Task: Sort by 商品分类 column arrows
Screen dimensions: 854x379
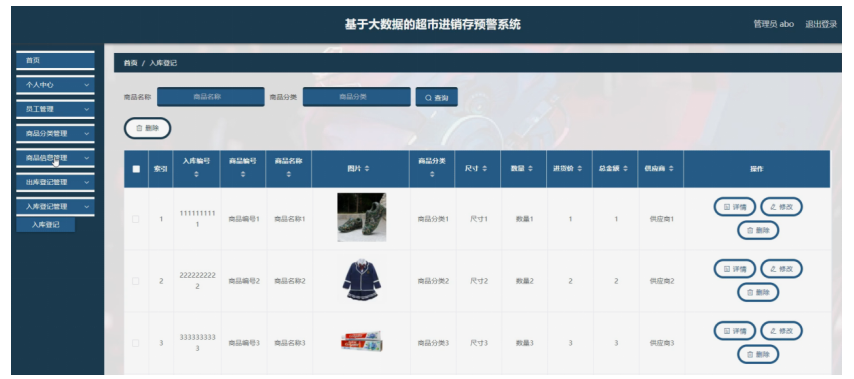Action: pos(432,174)
